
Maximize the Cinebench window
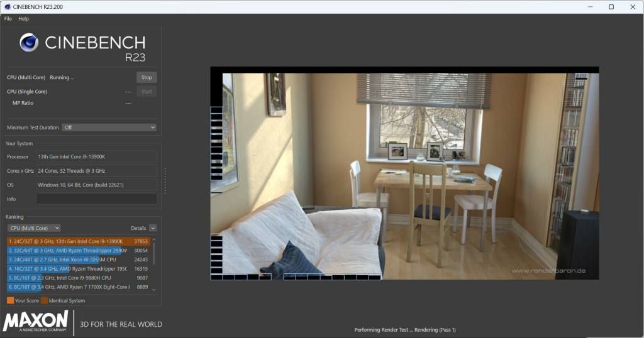coord(611,6)
